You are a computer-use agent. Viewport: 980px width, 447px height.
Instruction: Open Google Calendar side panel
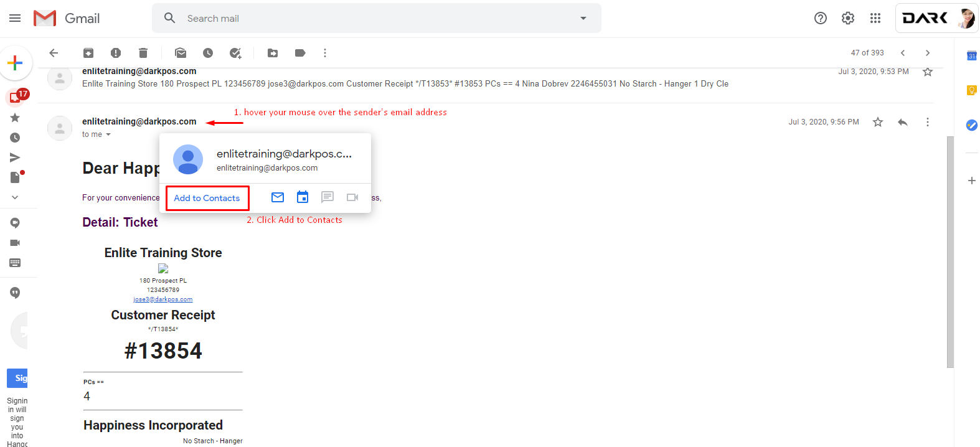click(x=971, y=55)
